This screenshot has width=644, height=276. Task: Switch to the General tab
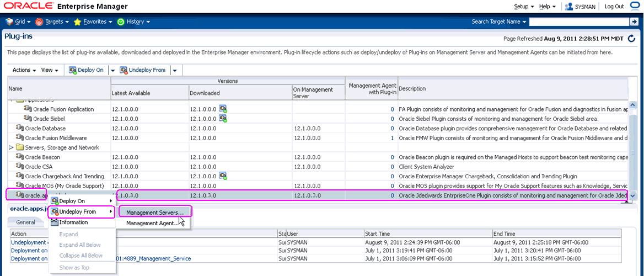click(x=26, y=222)
